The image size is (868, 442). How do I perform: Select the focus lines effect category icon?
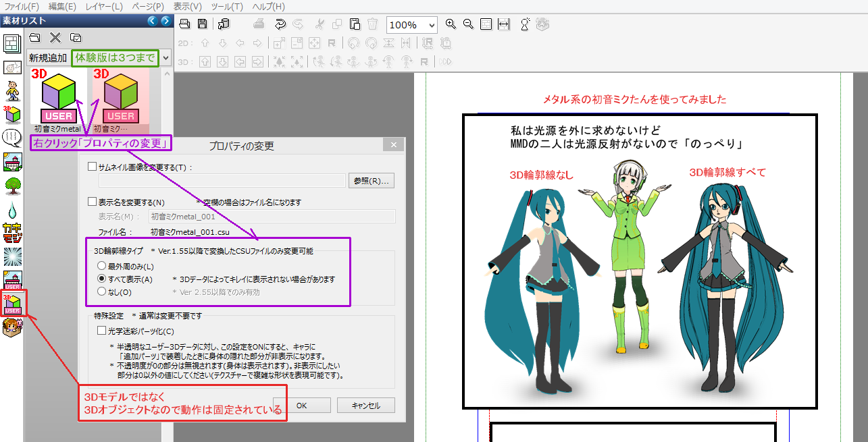pyautogui.click(x=12, y=256)
